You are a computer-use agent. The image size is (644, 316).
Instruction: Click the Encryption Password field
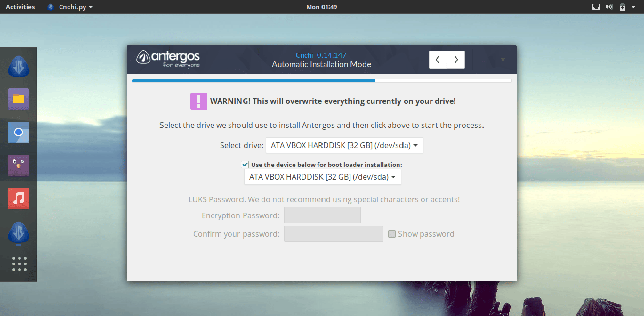coord(322,215)
